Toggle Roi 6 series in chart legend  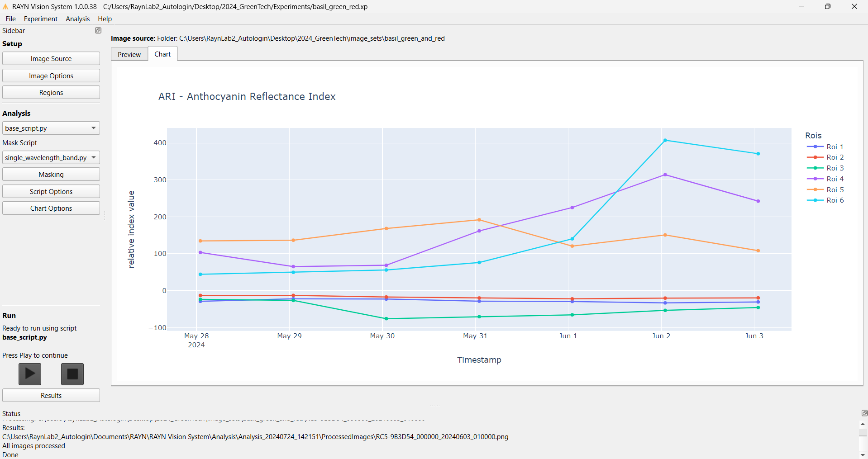tap(825, 200)
